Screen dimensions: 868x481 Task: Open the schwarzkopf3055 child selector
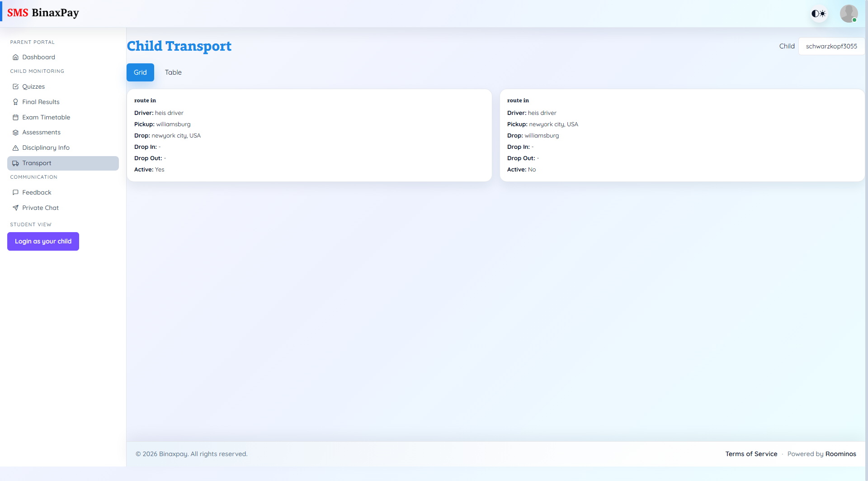tap(831, 46)
